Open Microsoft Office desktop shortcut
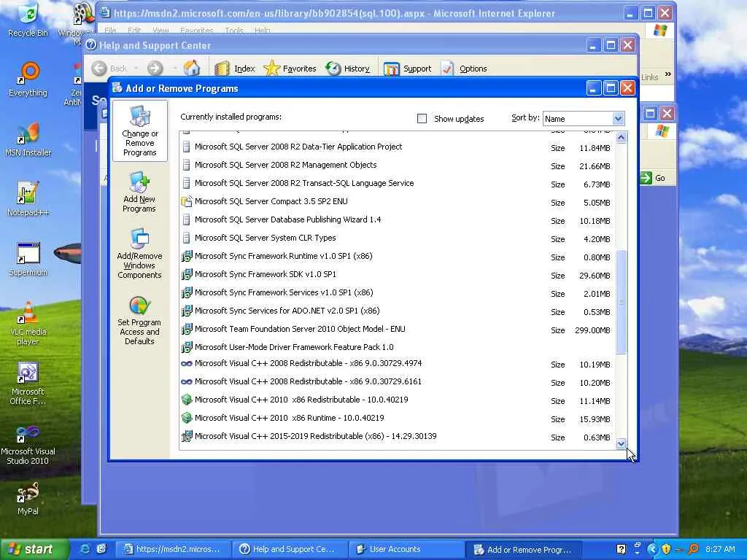 [28, 384]
